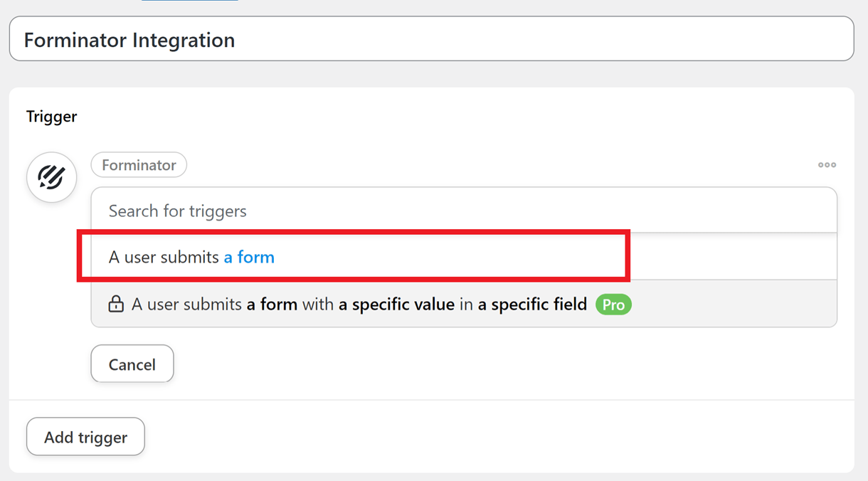Select the 'A user submits a form' trigger

coord(464,257)
